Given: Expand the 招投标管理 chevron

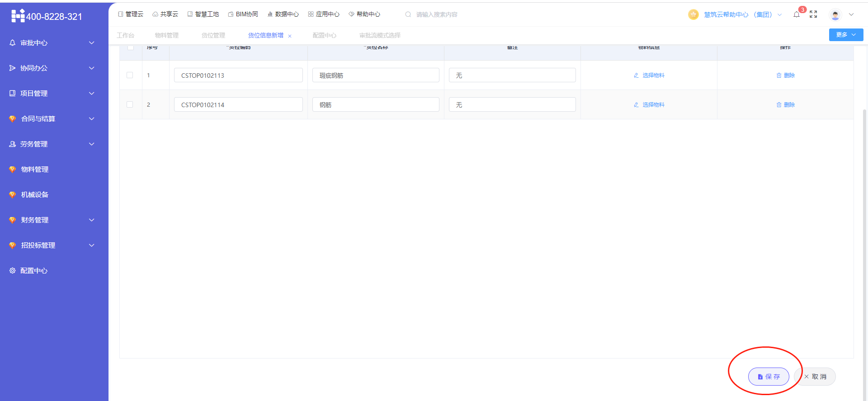Looking at the screenshot, I should (x=92, y=245).
